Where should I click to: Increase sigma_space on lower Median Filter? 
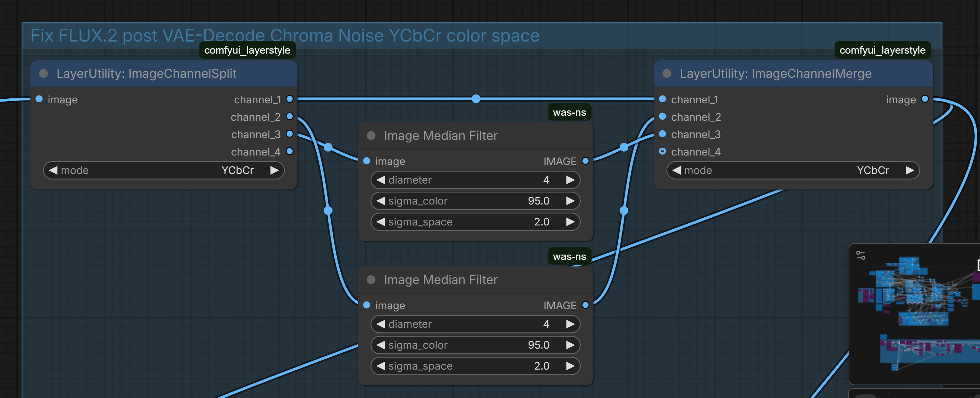(x=570, y=366)
